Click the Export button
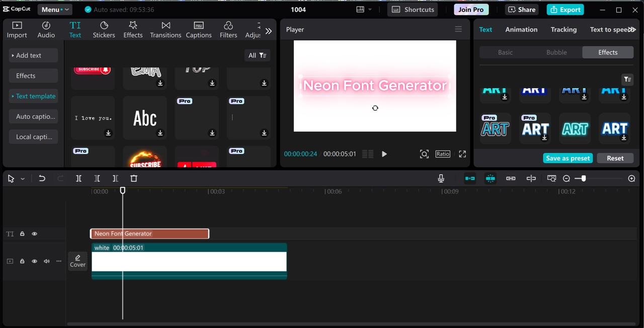Screen dimensions: 644x328 (566, 10)
